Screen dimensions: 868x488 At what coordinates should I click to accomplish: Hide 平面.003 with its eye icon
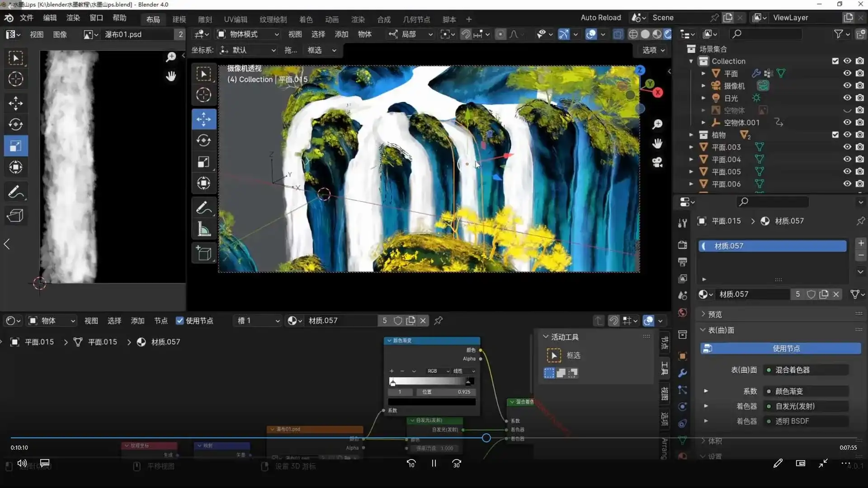coord(847,147)
